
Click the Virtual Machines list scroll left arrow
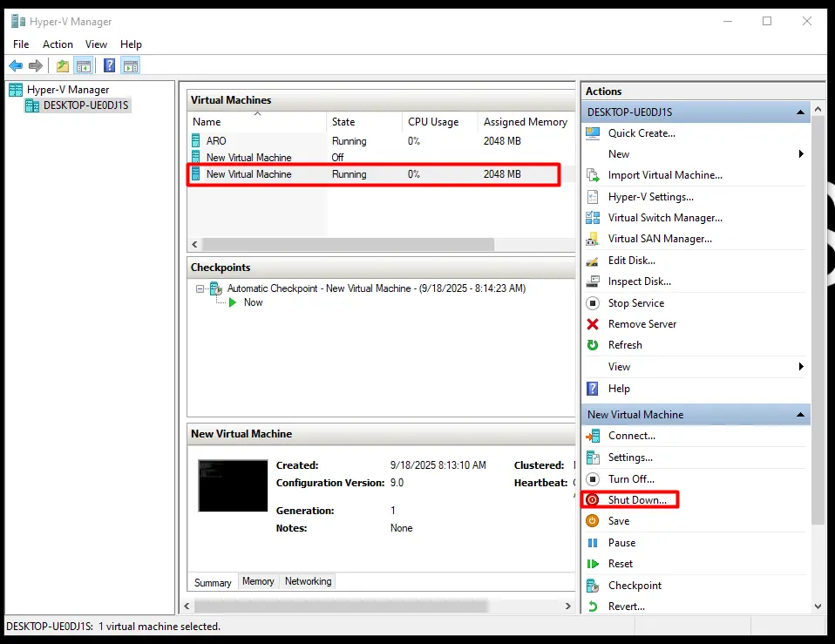click(x=195, y=244)
